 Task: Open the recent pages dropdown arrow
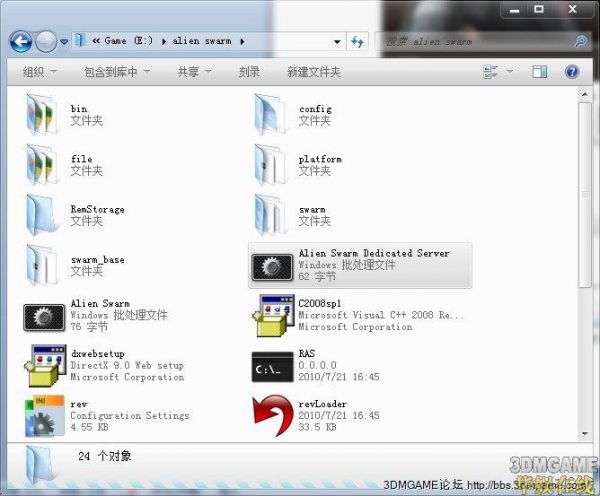click(64, 41)
